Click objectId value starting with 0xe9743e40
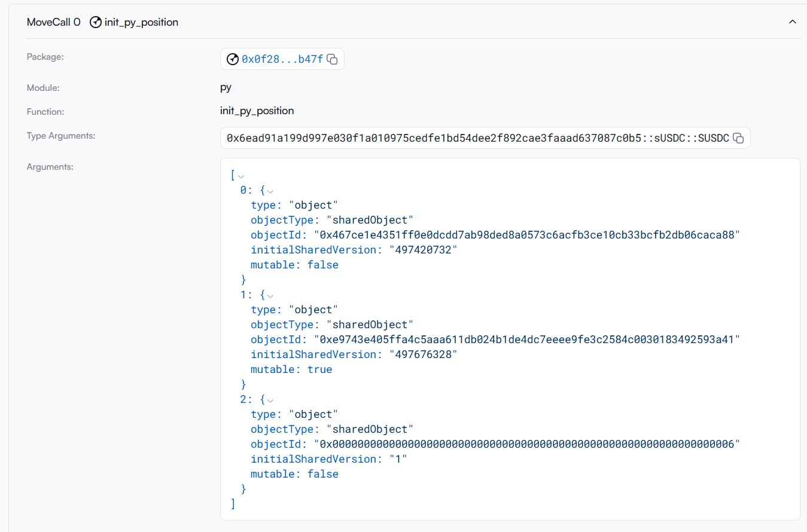 [x=527, y=340]
